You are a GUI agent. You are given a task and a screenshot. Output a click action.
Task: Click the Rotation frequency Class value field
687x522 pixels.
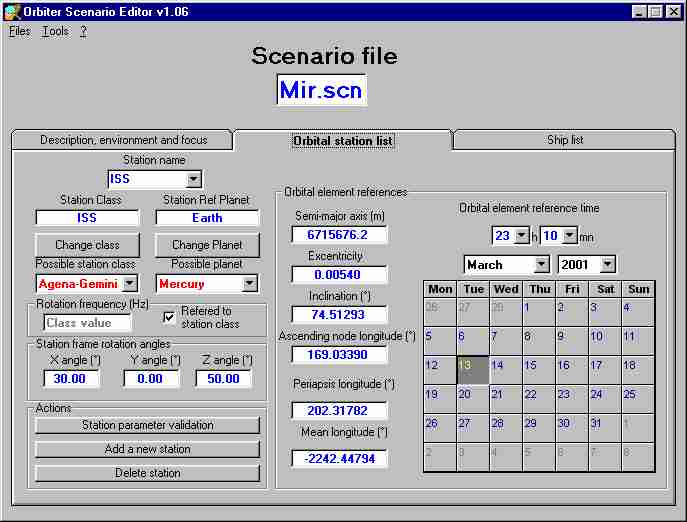click(87, 323)
